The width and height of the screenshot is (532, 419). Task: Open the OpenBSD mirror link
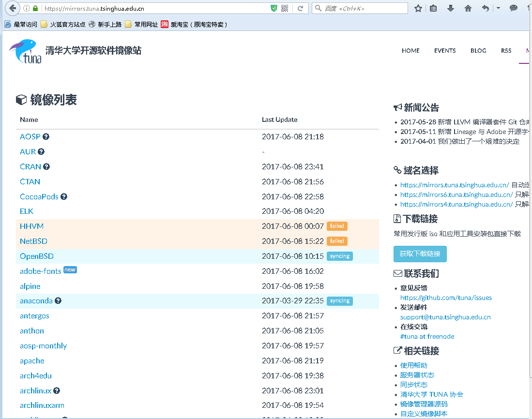[37, 256]
